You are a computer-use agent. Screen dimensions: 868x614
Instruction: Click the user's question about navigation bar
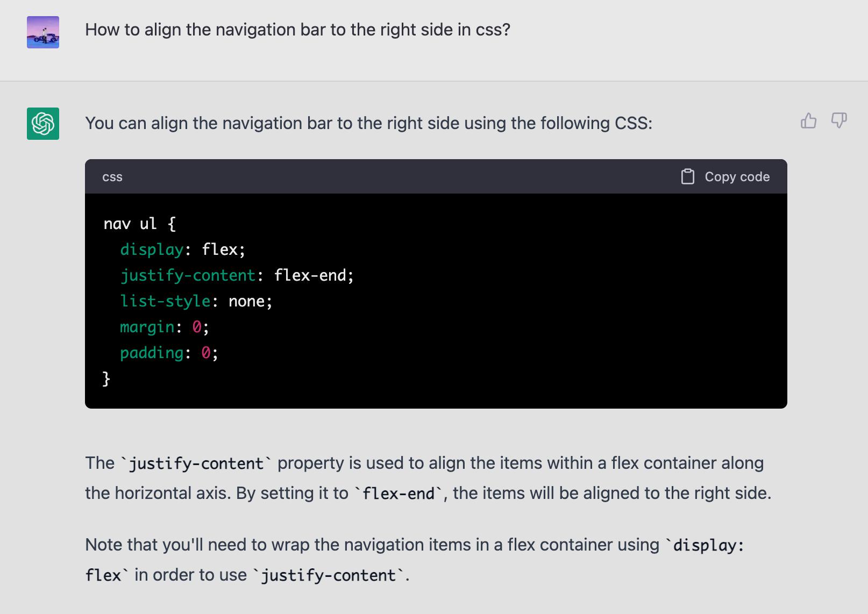point(297,30)
